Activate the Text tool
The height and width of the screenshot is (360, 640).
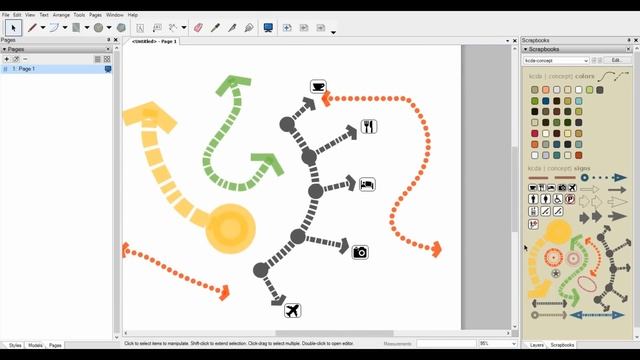click(x=140, y=28)
